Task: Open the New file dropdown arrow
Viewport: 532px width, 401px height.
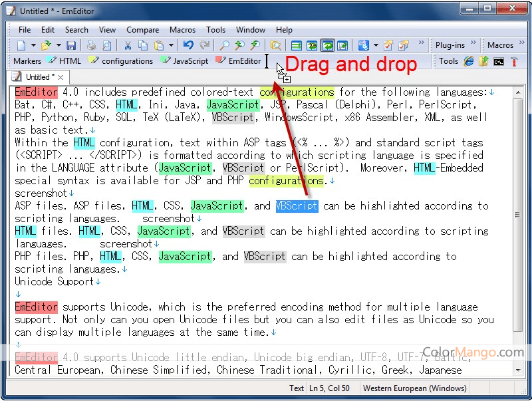Action: 33,45
